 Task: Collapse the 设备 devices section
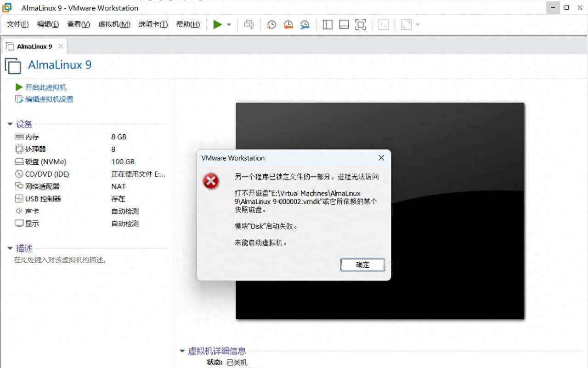pyautogui.click(x=10, y=124)
